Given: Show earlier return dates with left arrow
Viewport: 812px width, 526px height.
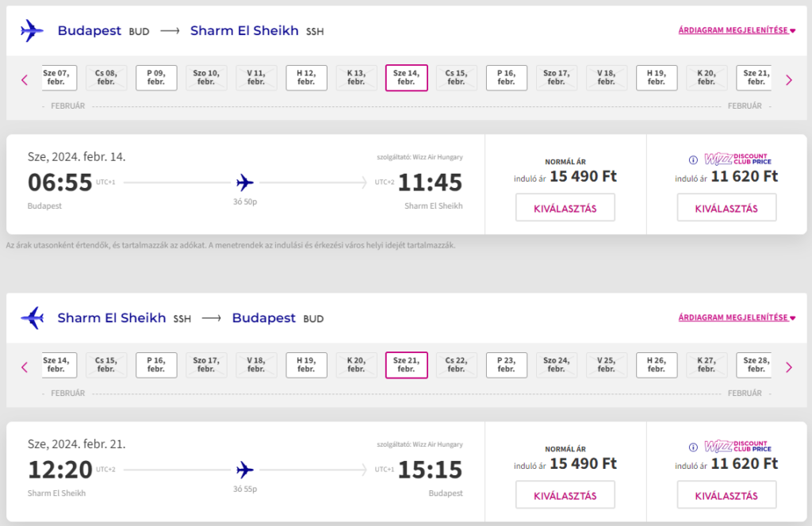Looking at the screenshot, I should tap(25, 367).
